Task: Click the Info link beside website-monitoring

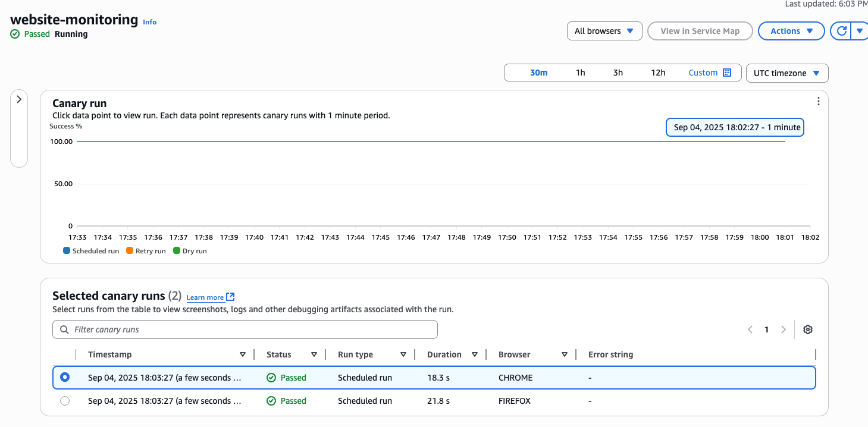Action: point(150,22)
